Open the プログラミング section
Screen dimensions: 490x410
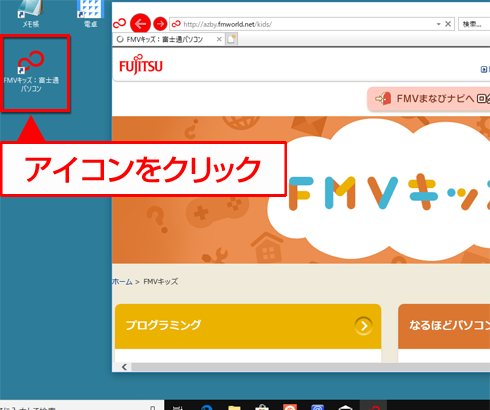(248, 326)
